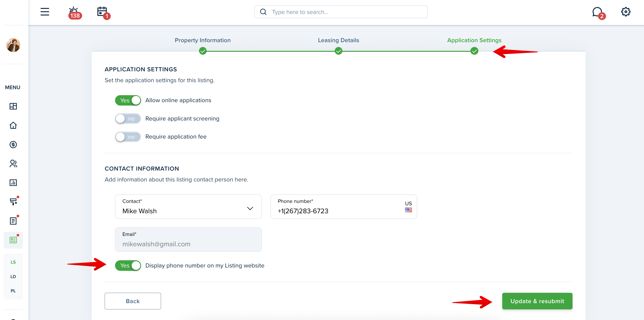
Task: Click the Application Settings checkmark marker
Action: [x=474, y=51]
